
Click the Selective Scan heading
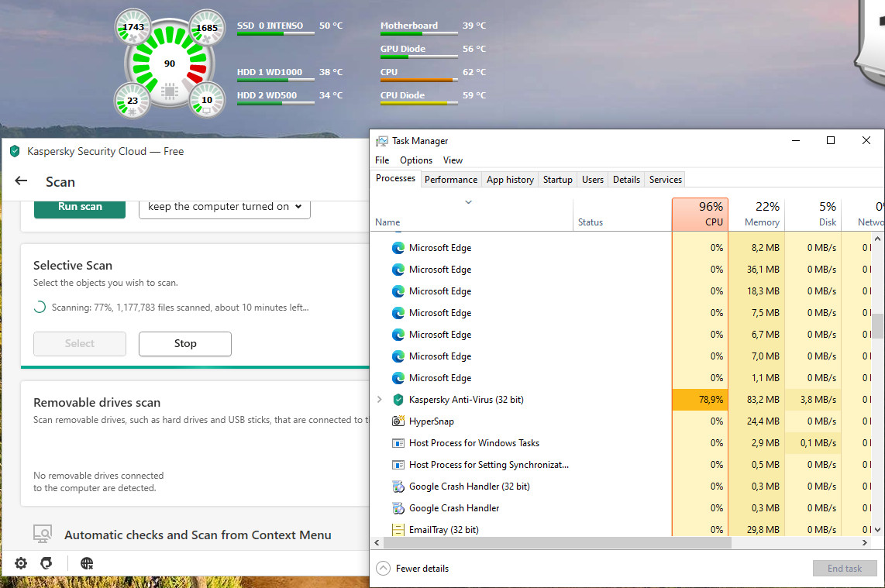[73, 265]
